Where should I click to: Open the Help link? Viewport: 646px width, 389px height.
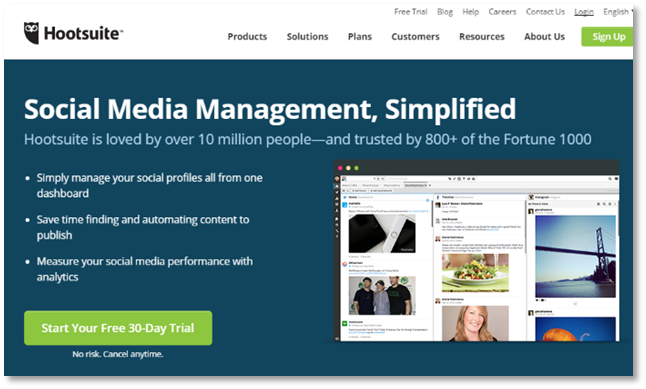point(470,12)
